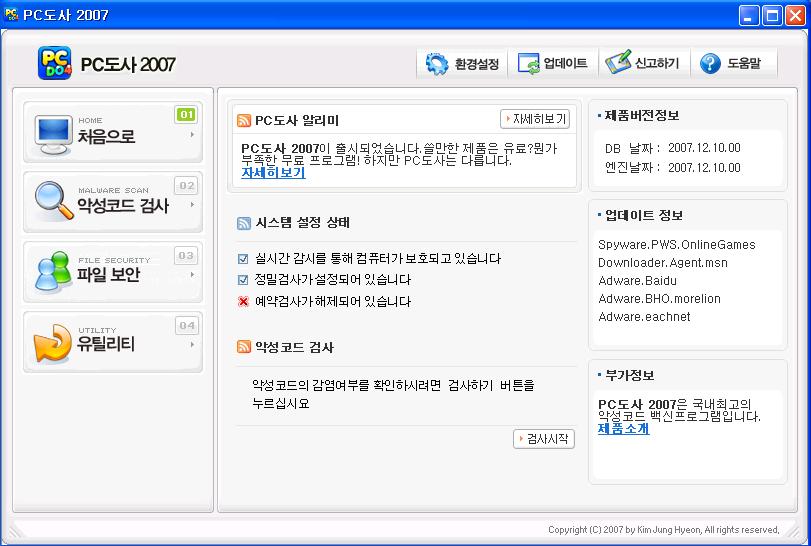
Task: Open the blue 자세히보기 link
Action: [273, 173]
